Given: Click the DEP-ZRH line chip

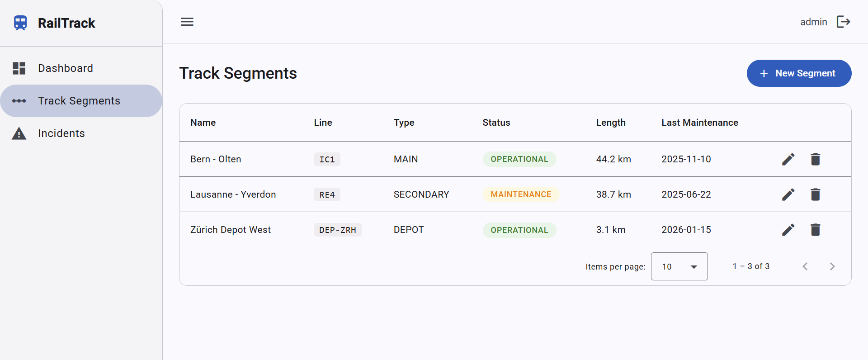Looking at the screenshot, I should [x=338, y=230].
